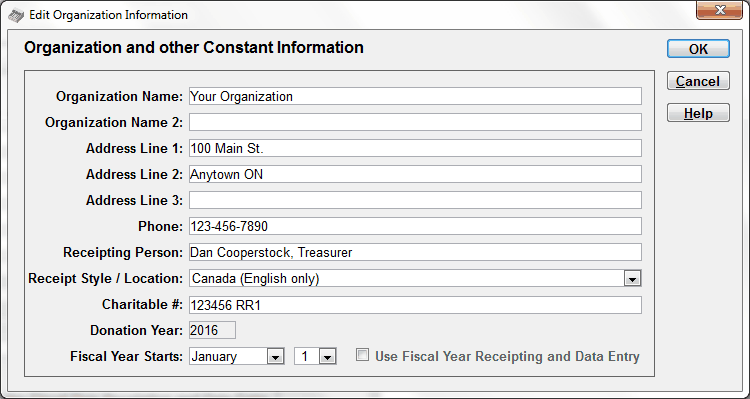This screenshot has height=399, width=750.
Task: Click the Donation Year label
Action: click(136, 331)
